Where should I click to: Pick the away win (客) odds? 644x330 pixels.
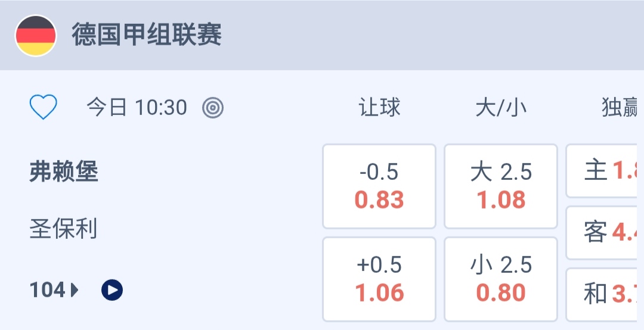tap(605, 233)
